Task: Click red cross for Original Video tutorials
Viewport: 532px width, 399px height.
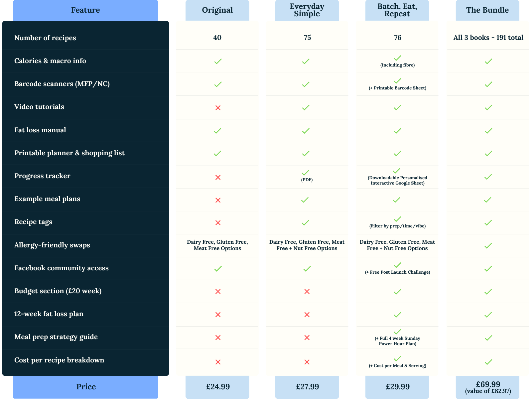Action: tap(218, 108)
